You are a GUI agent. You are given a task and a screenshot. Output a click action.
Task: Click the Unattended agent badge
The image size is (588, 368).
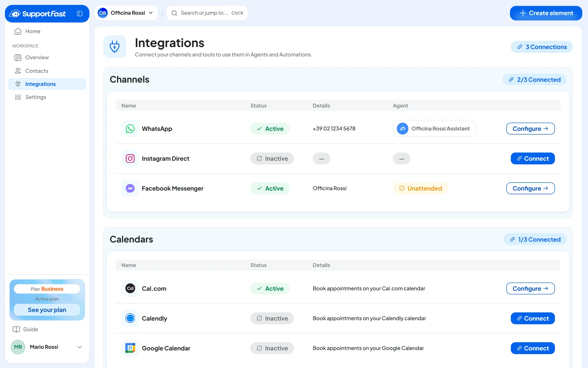(x=420, y=188)
